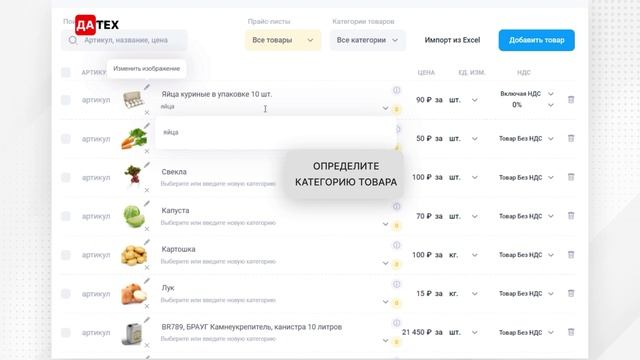The height and width of the screenshot is (360, 640).
Task: Remove the egg image with X icon
Action: click(x=147, y=113)
